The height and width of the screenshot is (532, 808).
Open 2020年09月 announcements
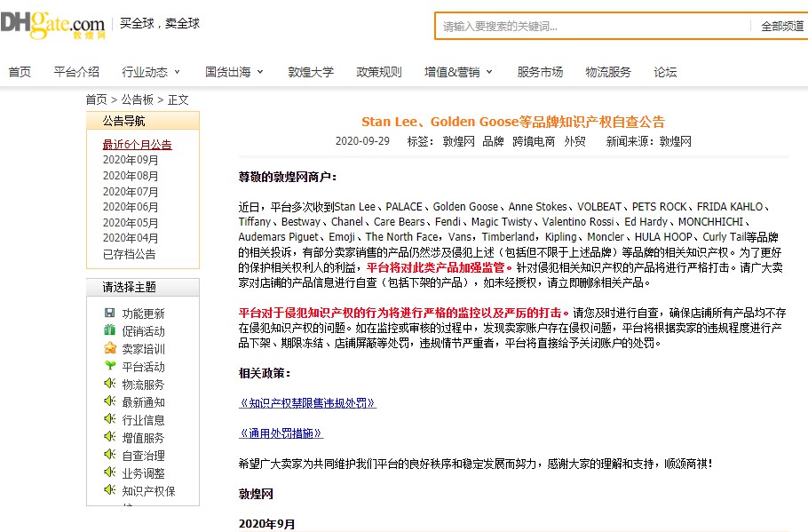[131, 160]
